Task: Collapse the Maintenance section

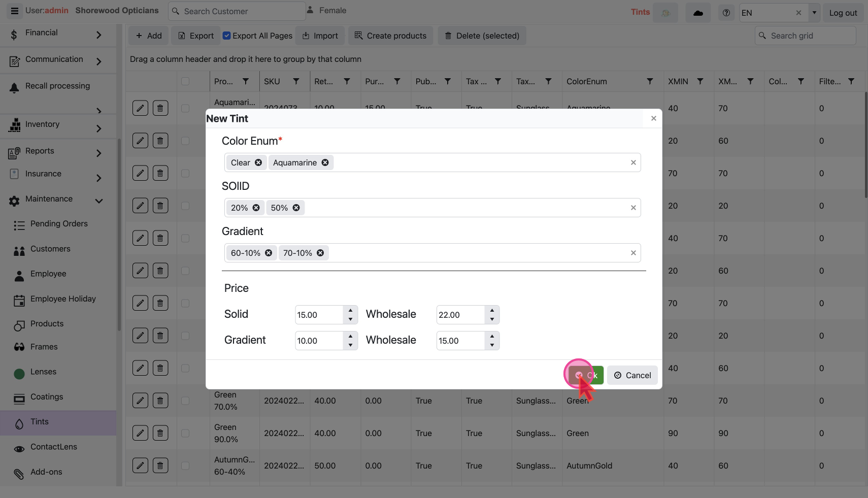Action: pyautogui.click(x=99, y=201)
